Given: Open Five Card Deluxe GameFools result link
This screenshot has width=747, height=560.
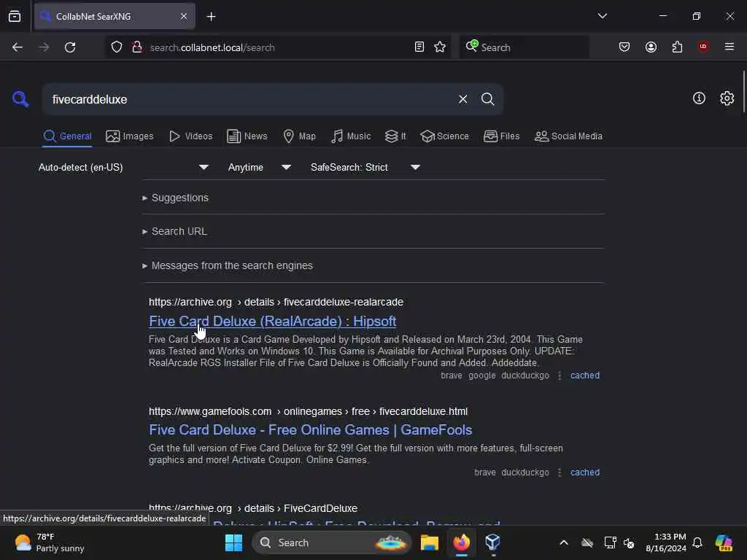Looking at the screenshot, I should (310, 430).
